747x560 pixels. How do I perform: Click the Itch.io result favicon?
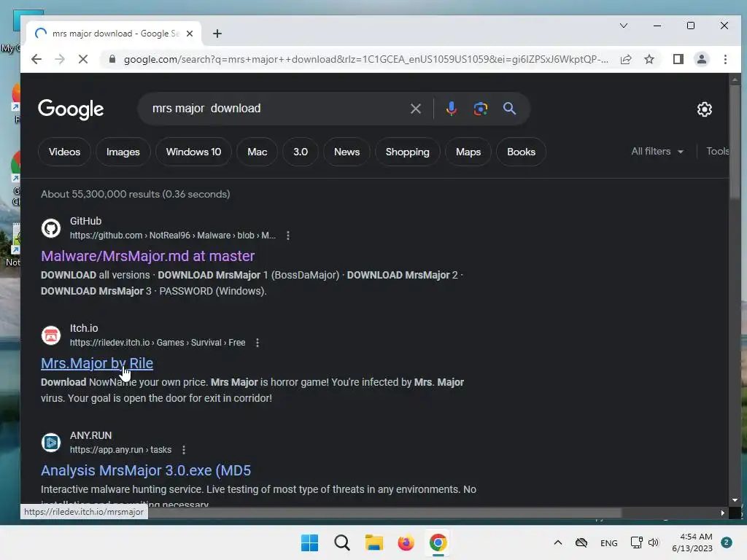51,335
